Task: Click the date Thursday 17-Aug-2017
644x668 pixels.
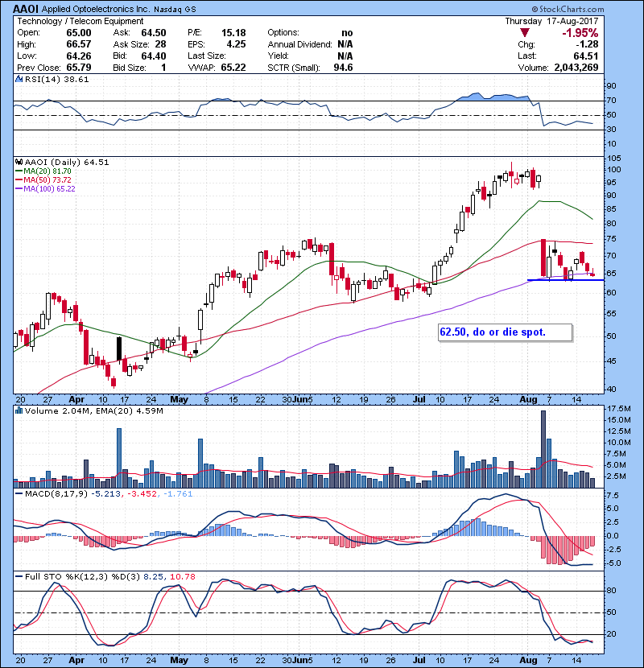Action: pos(551,21)
